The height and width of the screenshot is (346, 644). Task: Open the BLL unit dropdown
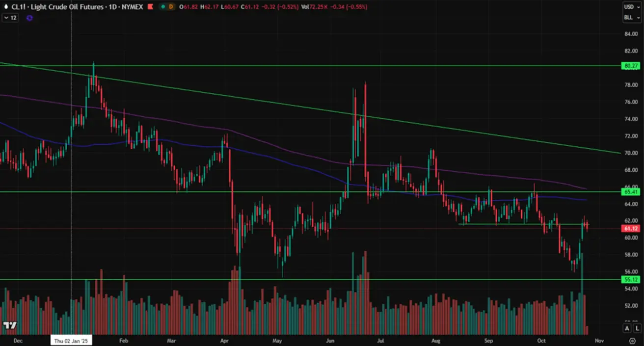coord(631,18)
